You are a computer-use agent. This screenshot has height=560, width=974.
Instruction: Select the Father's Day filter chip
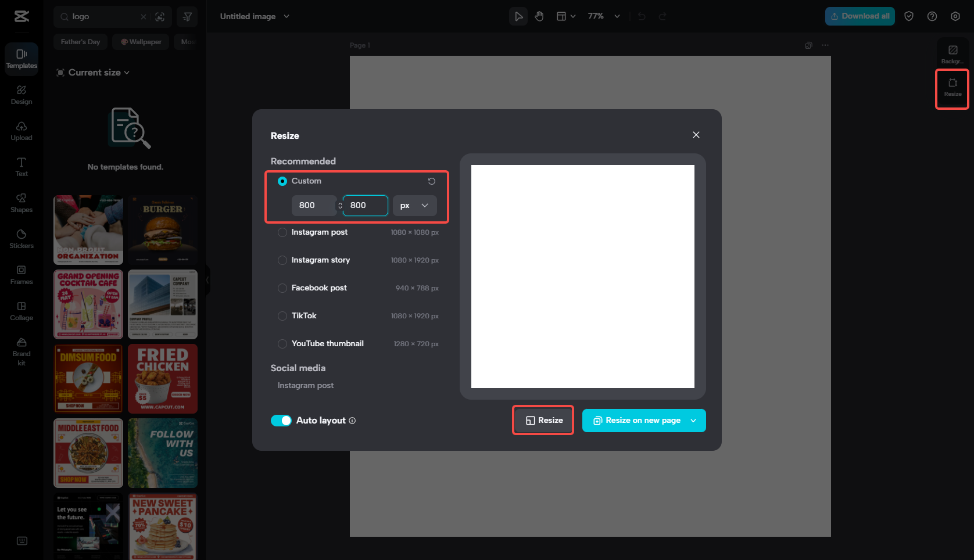coord(80,41)
